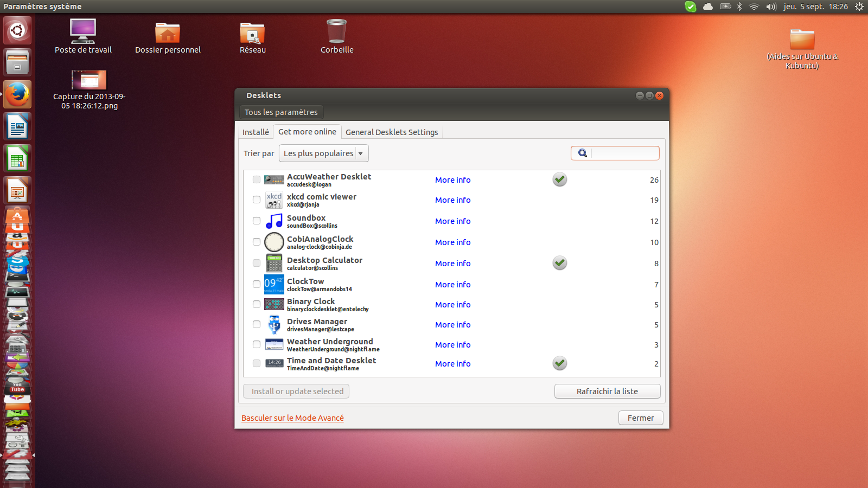Check the CobiAnalogClock checkbox
This screenshot has height=488, width=868.
(x=257, y=242)
